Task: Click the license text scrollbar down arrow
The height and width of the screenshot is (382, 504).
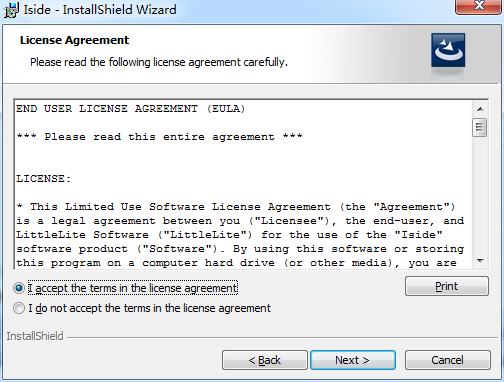Action: [480, 261]
